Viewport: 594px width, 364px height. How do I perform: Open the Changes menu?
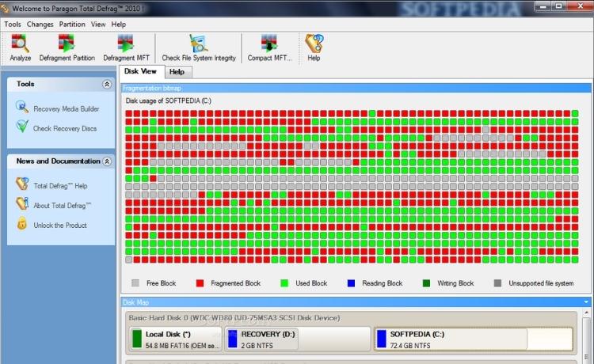[40, 25]
